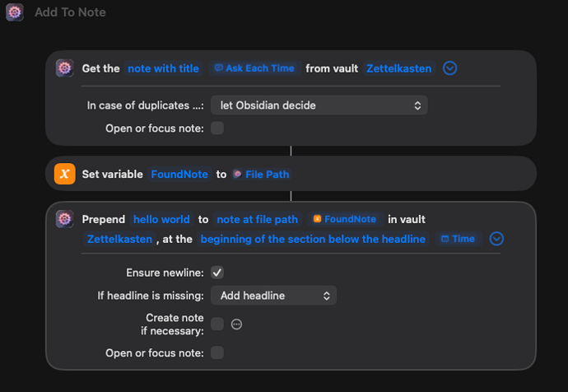Select the FoundNote variable token in Prepend
The width and height of the screenshot is (568, 392).
coord(345,219)
